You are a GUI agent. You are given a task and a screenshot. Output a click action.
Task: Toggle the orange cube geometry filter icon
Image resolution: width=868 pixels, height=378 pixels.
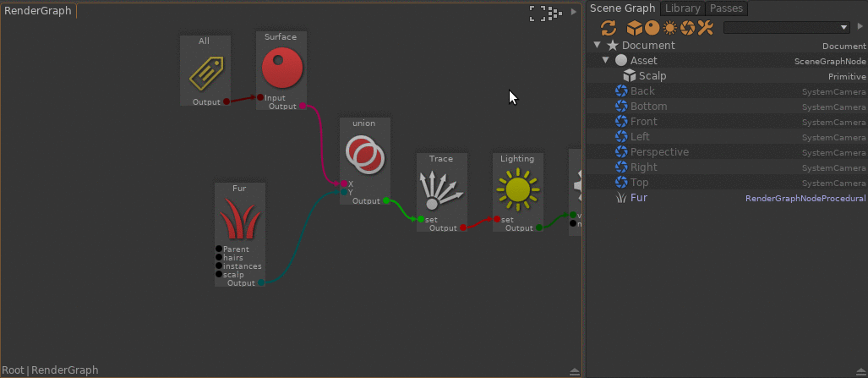tap(633, 27)
